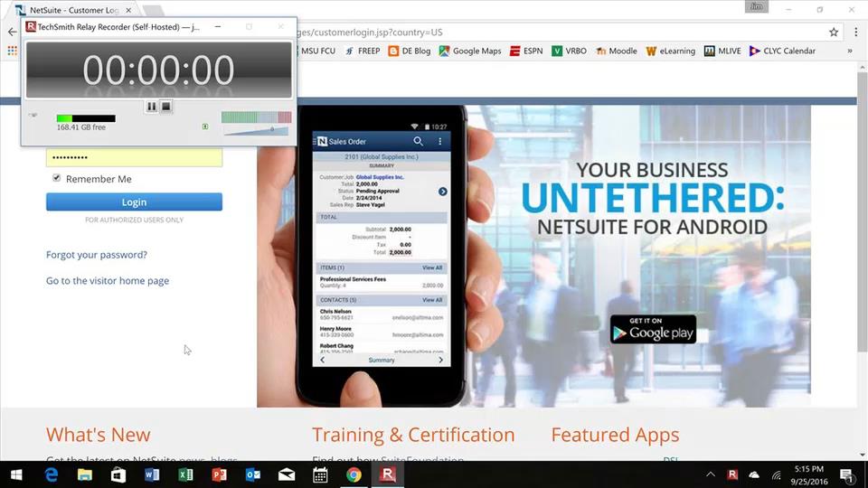The height and width of the screenshot is (488, 868).
Task: Go back in the browser
Action: [x=12, y=33]
